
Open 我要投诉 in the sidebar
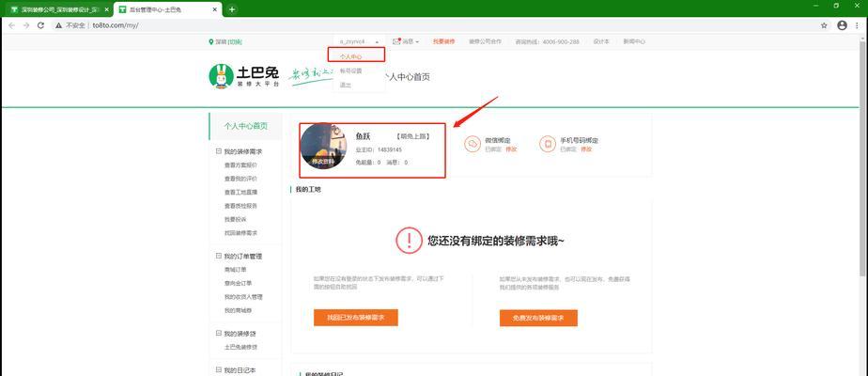pyautogui.click(x=235, y=219)
